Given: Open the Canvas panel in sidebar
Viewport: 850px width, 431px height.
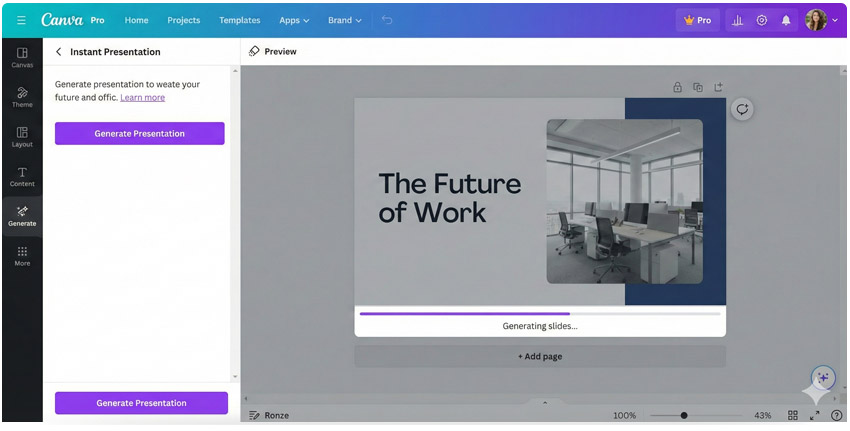Looking at the screenshot, I should pos(22,57).
